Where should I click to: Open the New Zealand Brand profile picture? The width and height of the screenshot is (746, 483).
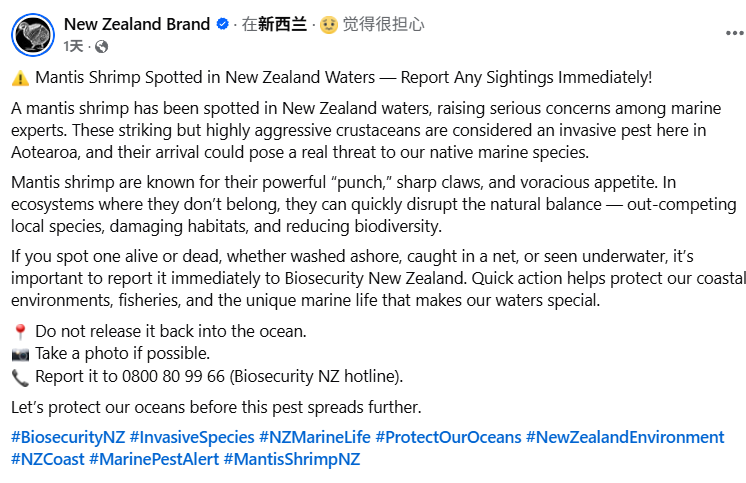point(33,34)
